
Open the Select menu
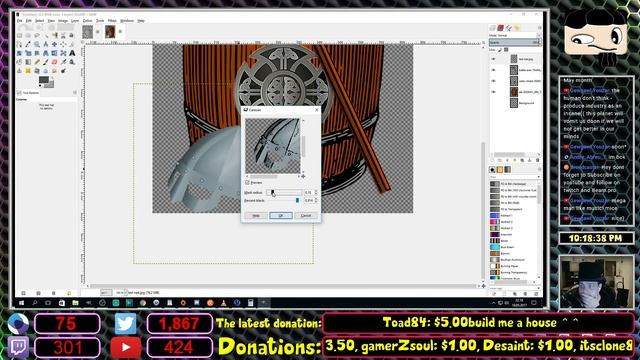39,20
